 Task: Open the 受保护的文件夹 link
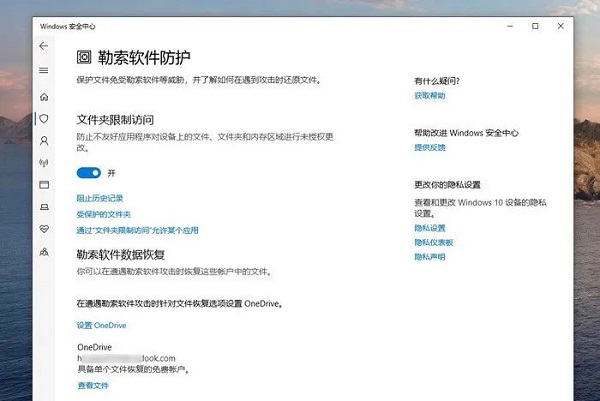tap(104, 214)
